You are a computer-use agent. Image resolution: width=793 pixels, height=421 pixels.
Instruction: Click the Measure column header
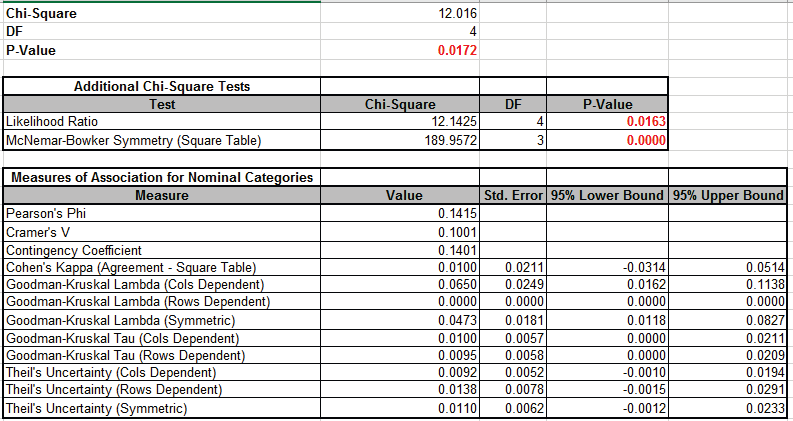[x=162, y=195]
